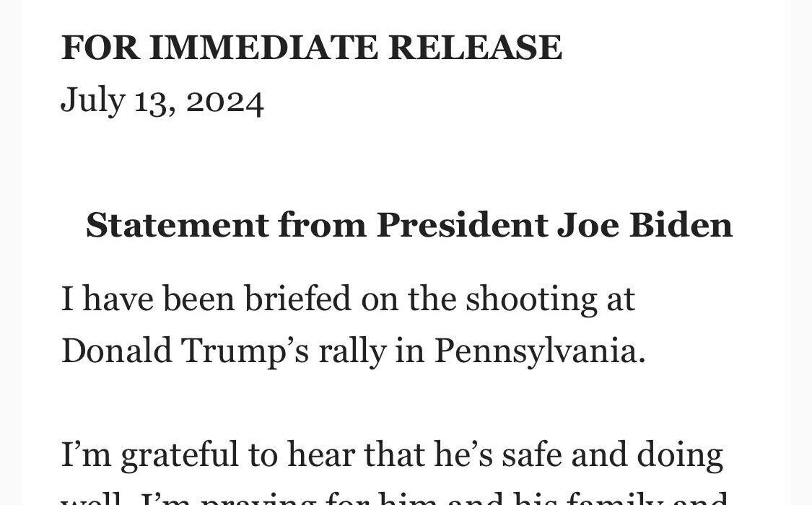The height and width of the screenshot is (505, 812).
Task: Click the word "have" in the first sentence
Action: coord(118,299)
